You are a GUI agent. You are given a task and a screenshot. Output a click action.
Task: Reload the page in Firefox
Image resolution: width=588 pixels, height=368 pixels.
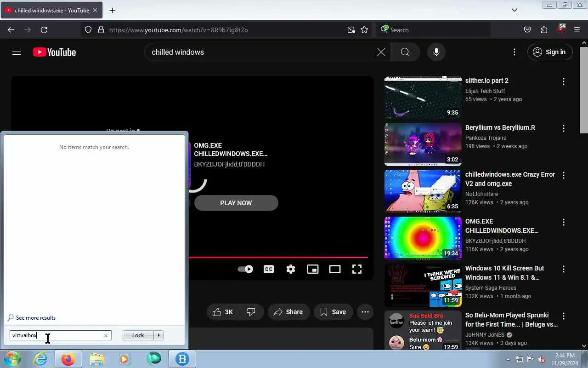pos(44,30)
